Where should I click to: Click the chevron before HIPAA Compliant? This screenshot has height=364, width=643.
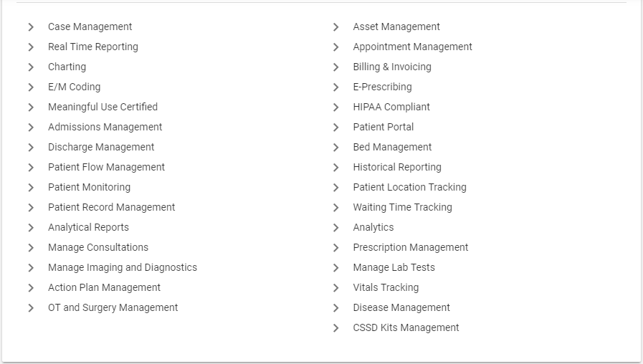[x=336, y=107]
